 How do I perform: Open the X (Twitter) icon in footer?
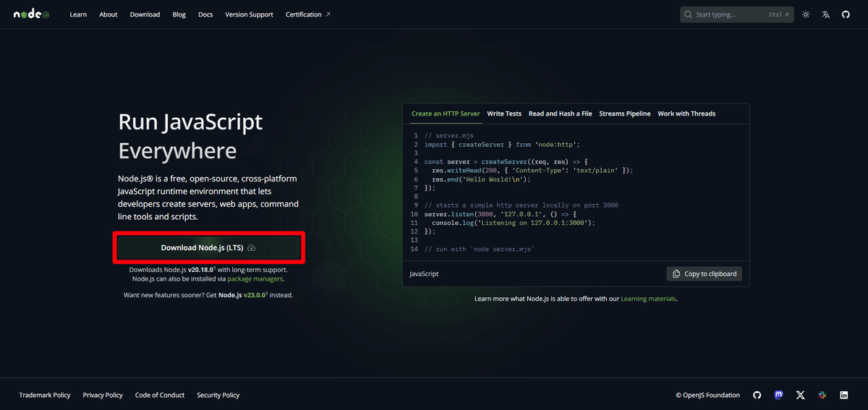(x=800, y=395)
